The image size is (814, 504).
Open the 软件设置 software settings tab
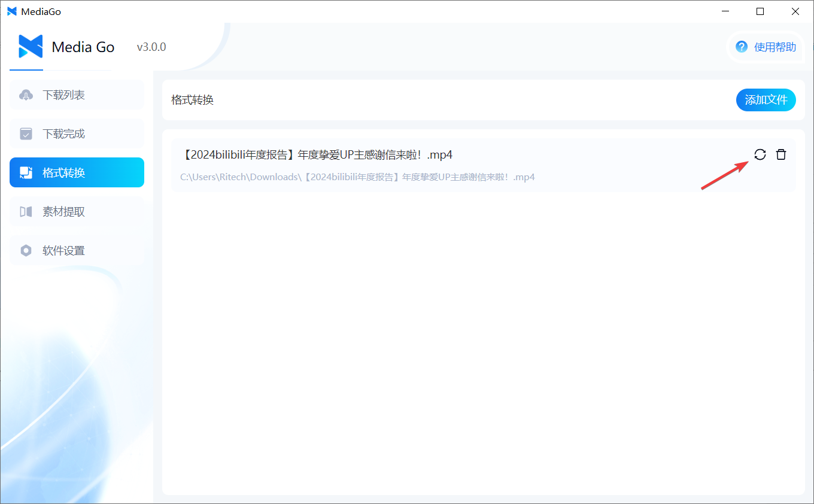pos(77,250)
